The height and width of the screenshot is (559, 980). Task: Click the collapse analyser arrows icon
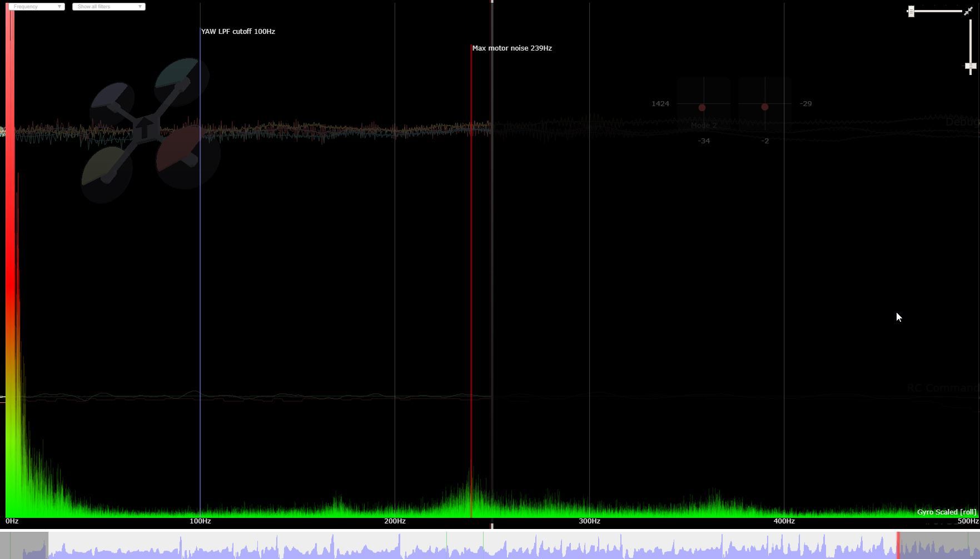968,11
